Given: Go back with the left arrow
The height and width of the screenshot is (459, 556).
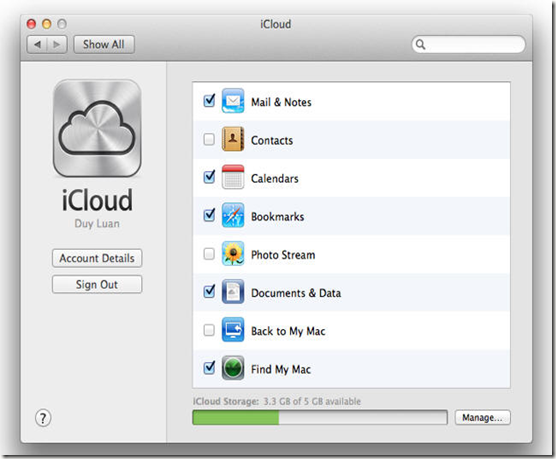Looking at the screenshot, I should click(37, 45).
